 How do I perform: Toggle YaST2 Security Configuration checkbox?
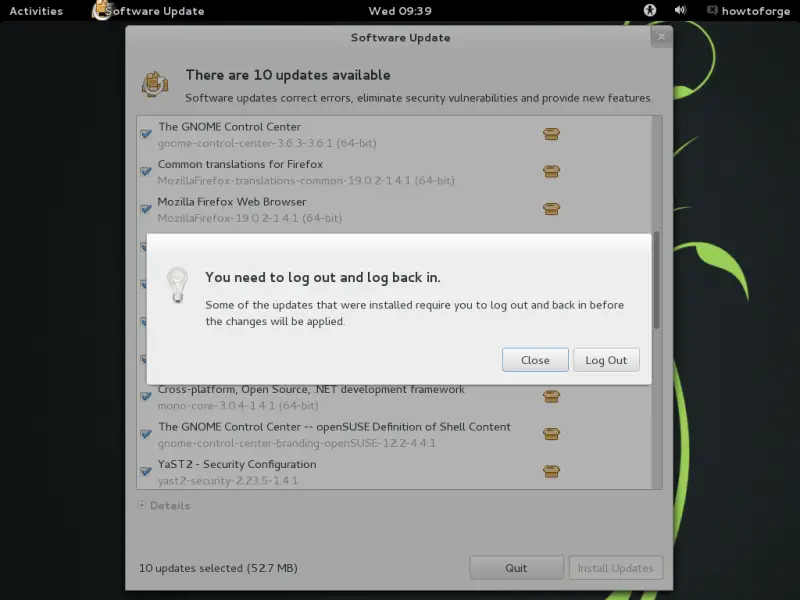pos(146,471)
